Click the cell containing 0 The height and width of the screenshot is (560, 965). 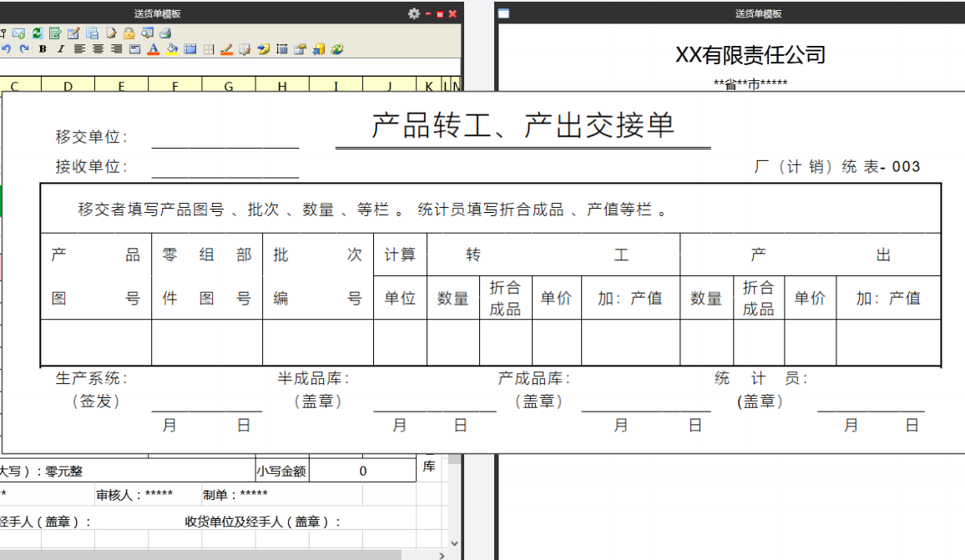pos(362,472)
